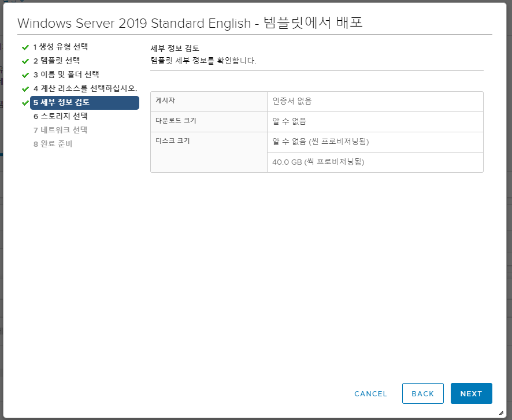This screenshot has height=420, width=512.
Task: Click green checkmark beside step 3
Action: click(25, 75)
